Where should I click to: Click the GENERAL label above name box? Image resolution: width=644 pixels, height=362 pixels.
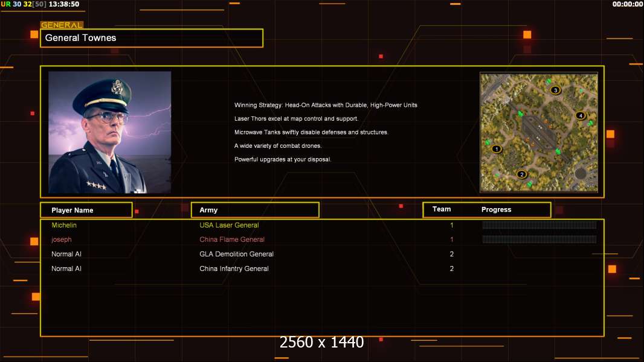click(x=62, y=25)
